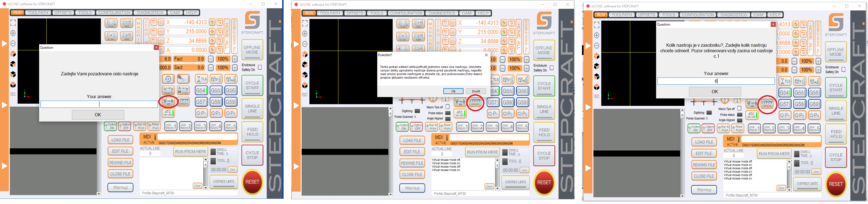Toggle Enclosure Safety On checkbox in left window
The width and height of the screenshot is (868, 204).
[260, 68]
